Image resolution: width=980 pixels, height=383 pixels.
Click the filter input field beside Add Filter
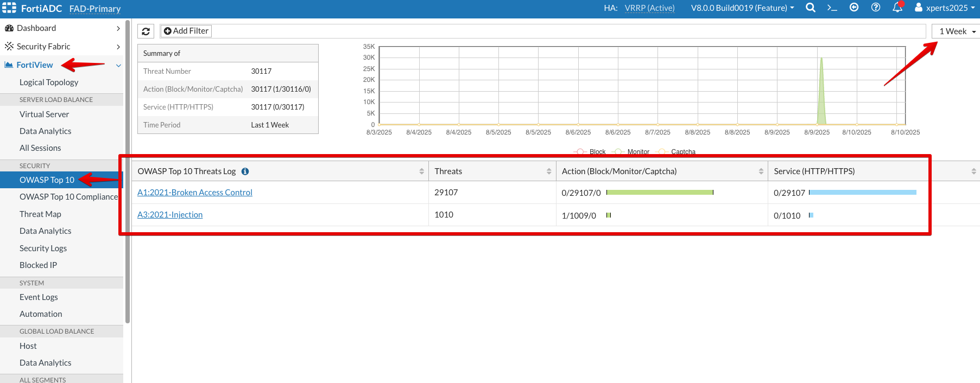[568, 31]
